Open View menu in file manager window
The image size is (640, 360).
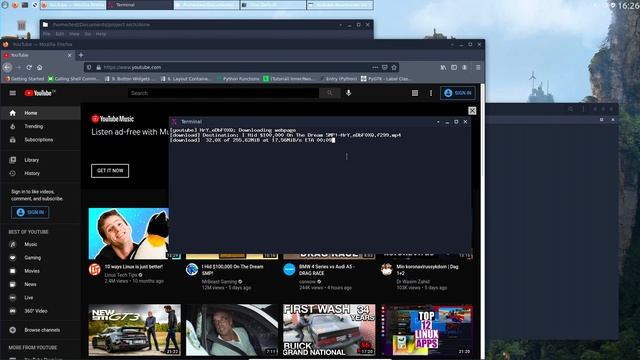click(74, 34)
